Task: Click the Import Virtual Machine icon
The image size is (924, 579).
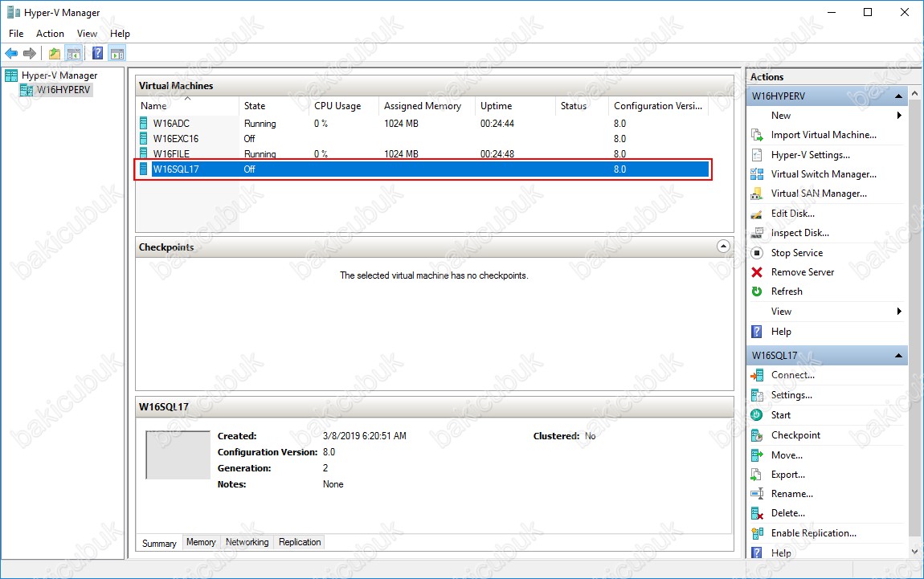Action: point(757,135)
